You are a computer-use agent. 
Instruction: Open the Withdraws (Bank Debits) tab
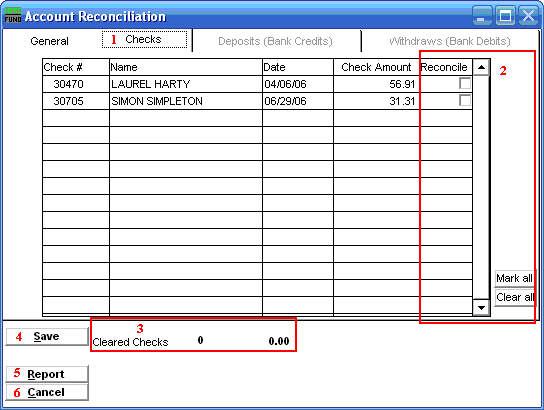tap(450, 41)
